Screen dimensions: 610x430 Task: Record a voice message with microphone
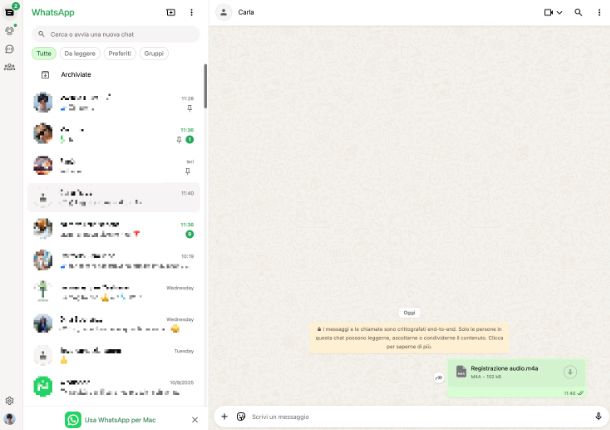(598, 416)
